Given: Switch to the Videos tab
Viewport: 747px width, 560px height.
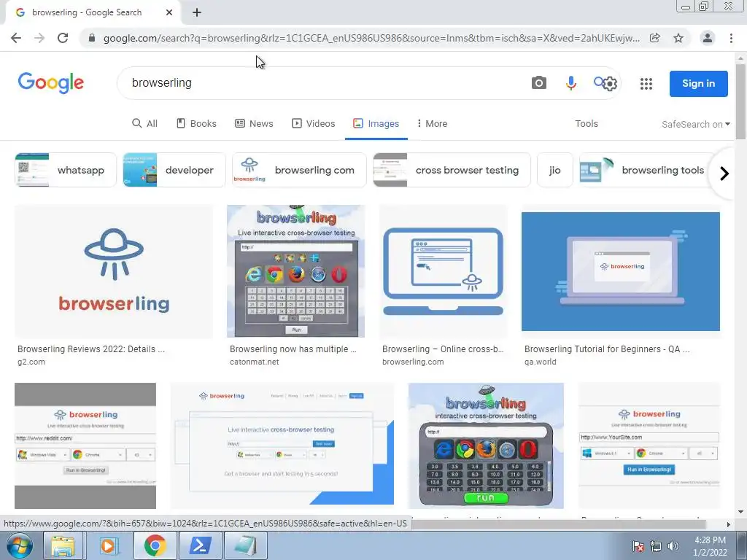Looking at the screenshot, I should [x=314, y=124].
